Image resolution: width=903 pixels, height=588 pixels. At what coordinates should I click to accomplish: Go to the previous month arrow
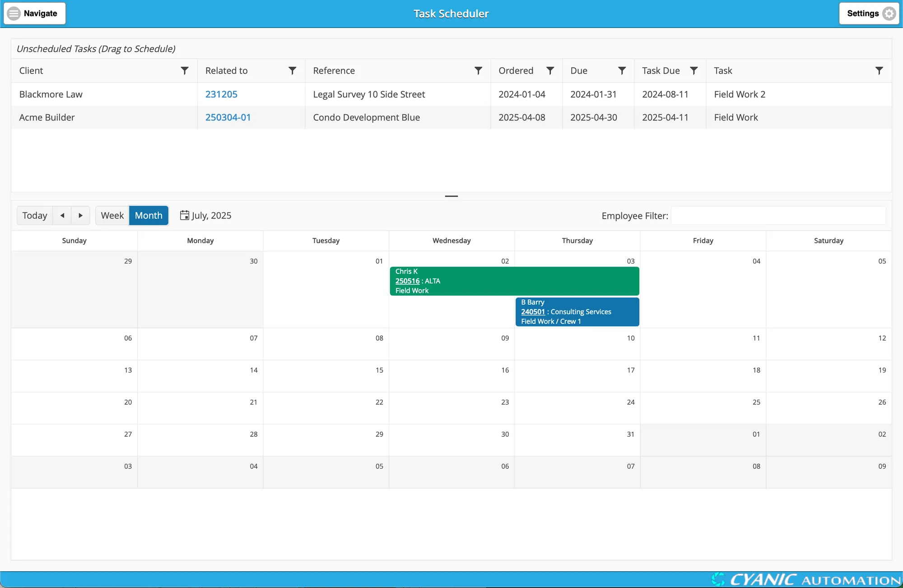click(x=62, y=215)
